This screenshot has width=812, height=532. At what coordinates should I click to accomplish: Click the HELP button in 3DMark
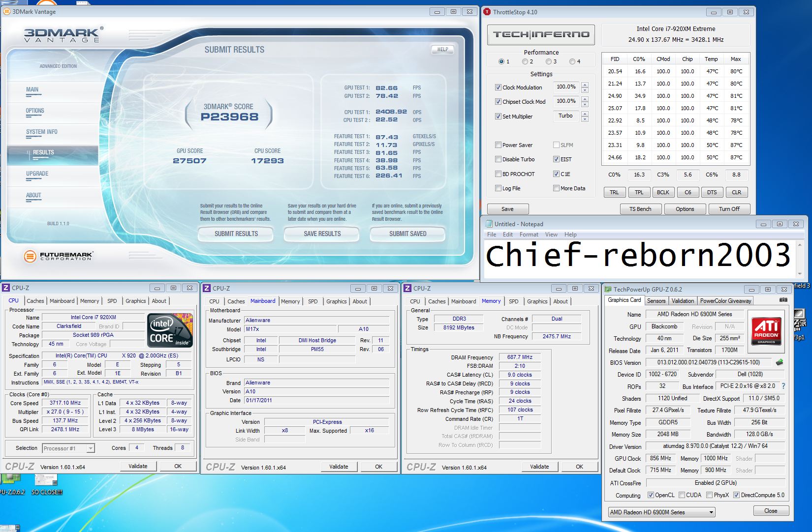click(x=442, y=49)
